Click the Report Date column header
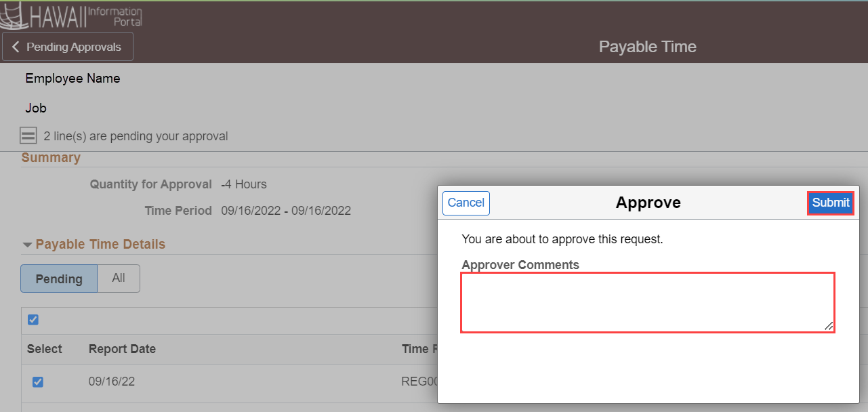 pos(122,349)
